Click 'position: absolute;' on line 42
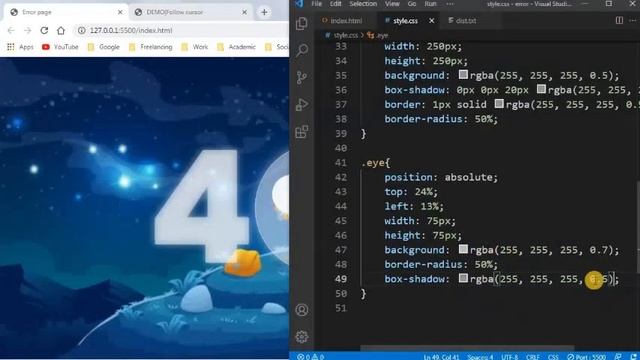640x360 pixels. tap(441, 177)
